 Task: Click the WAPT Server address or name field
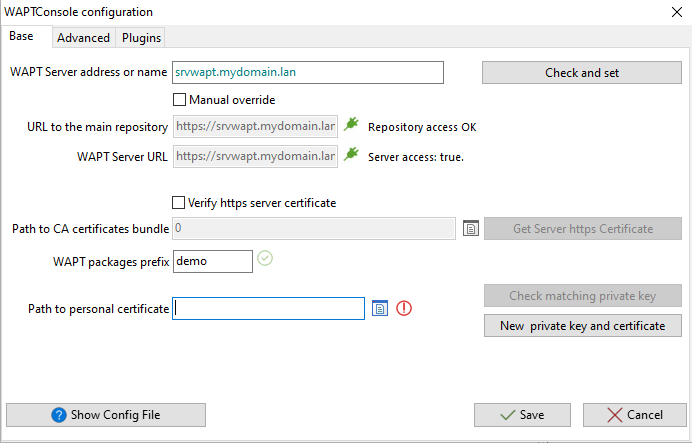click(308, 72)
